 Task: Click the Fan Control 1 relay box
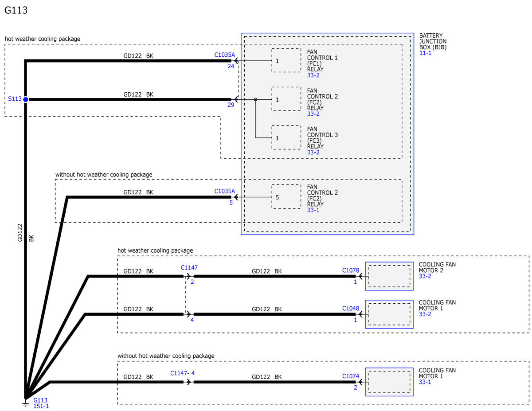(x=286, y=60)
